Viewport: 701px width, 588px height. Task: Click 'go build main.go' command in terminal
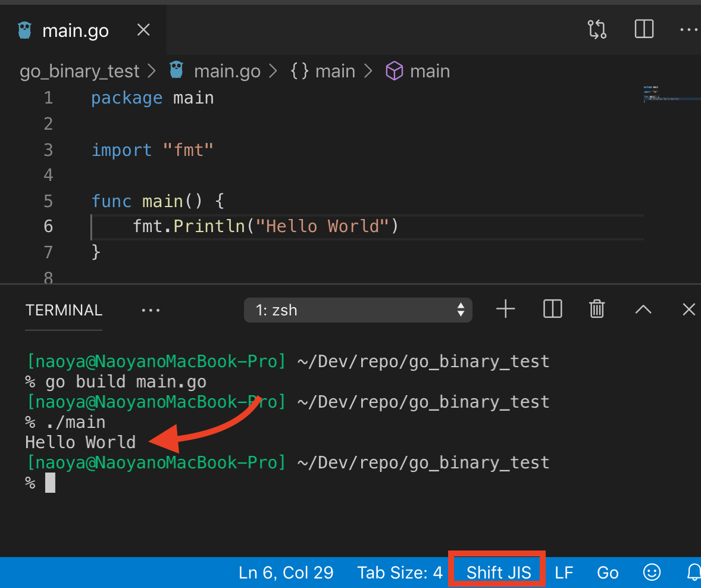pos(126,382)
